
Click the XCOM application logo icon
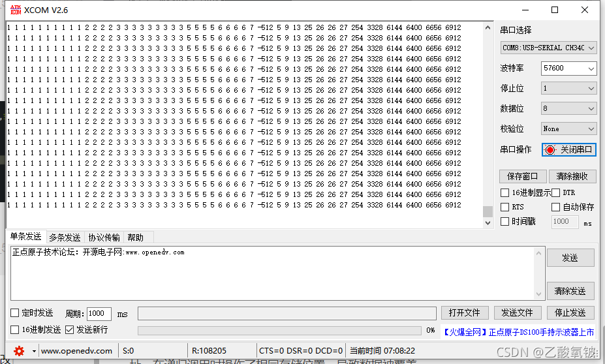pos(16,10)
